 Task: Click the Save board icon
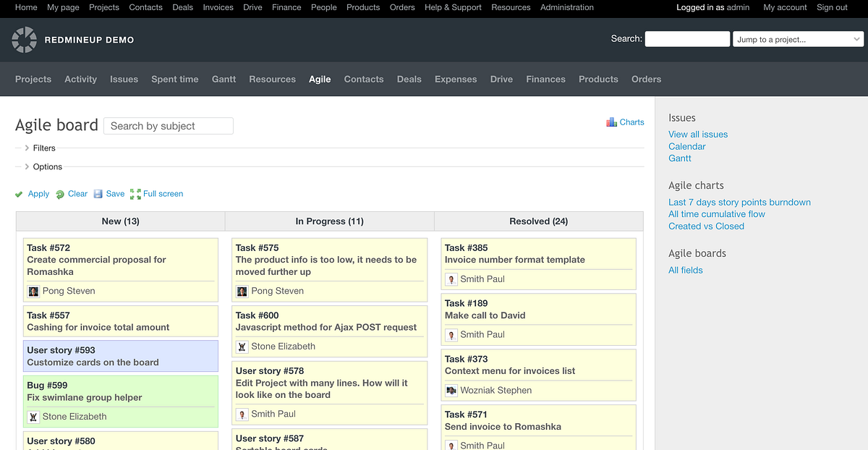(100, 194)
